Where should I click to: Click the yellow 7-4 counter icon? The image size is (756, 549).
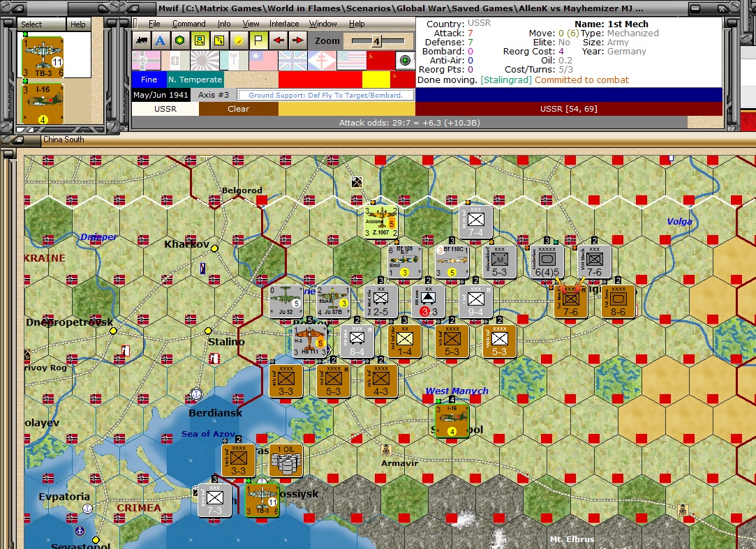click(x=219, y=40)
